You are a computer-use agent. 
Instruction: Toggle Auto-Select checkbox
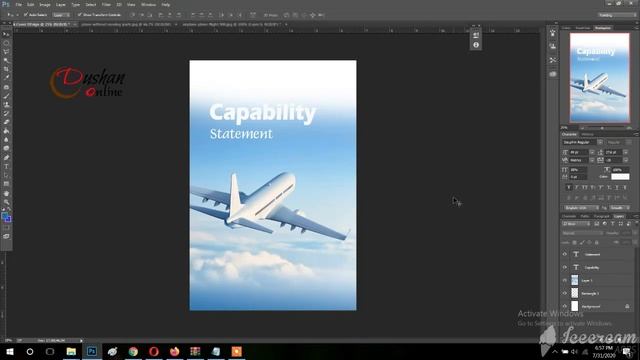(26, 15)
